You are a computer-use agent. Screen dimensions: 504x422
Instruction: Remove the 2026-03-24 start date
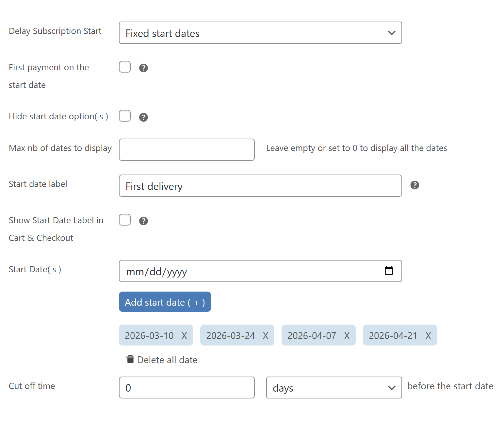pyautogui.click(x=266, y=336)
